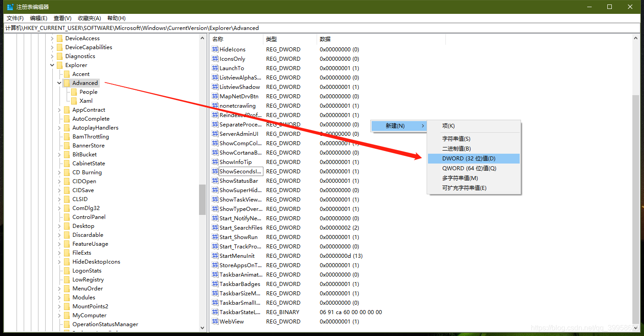Expand the DeviceAccess tree node
Viewport: 644px width, 336px height.
(52, 38)
